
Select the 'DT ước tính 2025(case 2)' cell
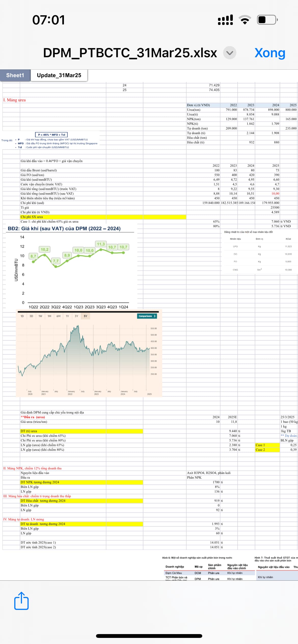[x=38, y=547]
